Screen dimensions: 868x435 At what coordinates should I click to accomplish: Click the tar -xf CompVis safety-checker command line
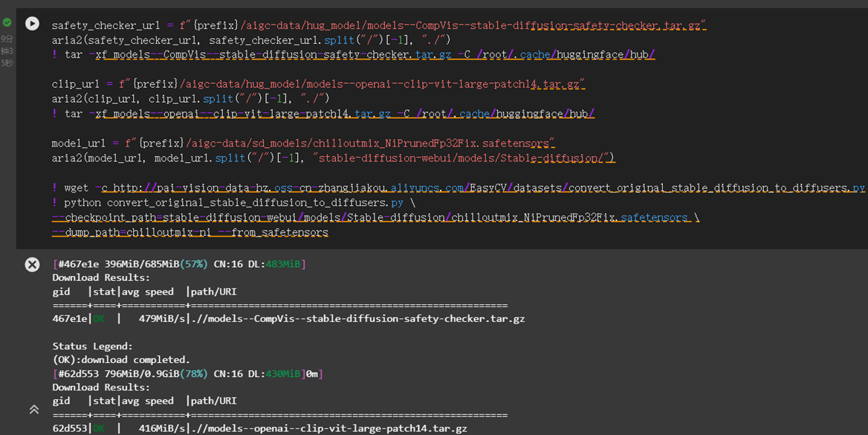354,54
